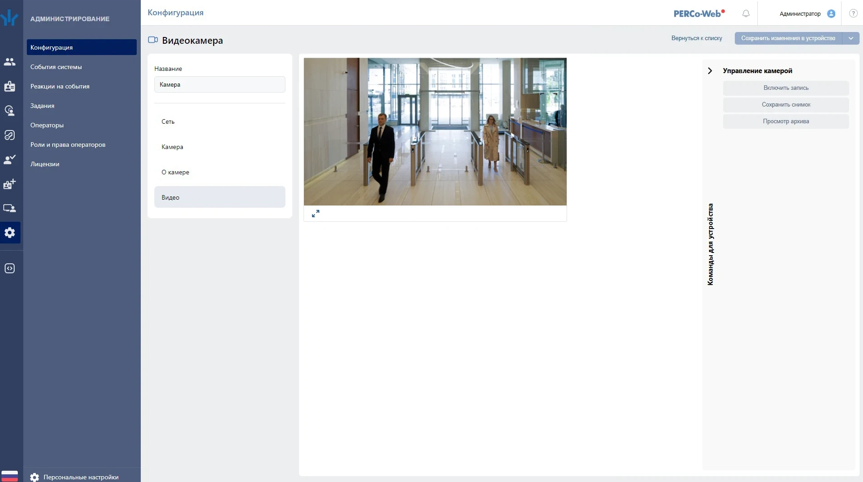This screenshot has width=863, height=482.
Task: Open События системы menu item
Action: (x=56, y=67)
